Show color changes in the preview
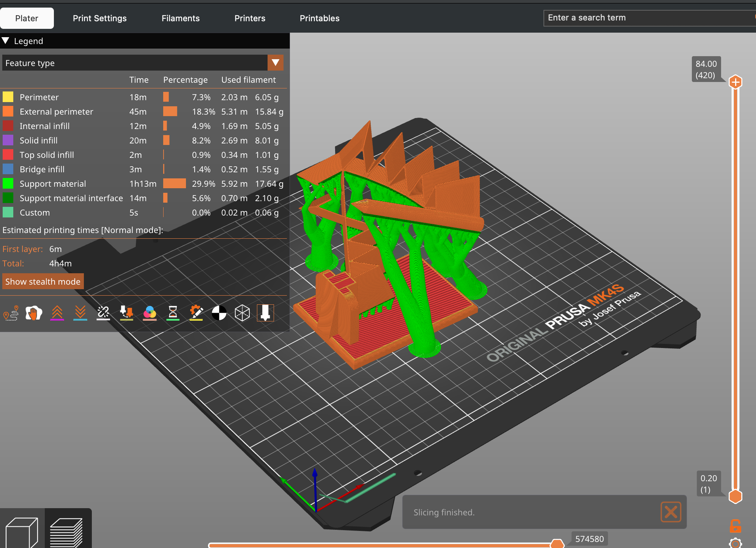756x548 pixels. pyautogui.click(x=150, y=313)
